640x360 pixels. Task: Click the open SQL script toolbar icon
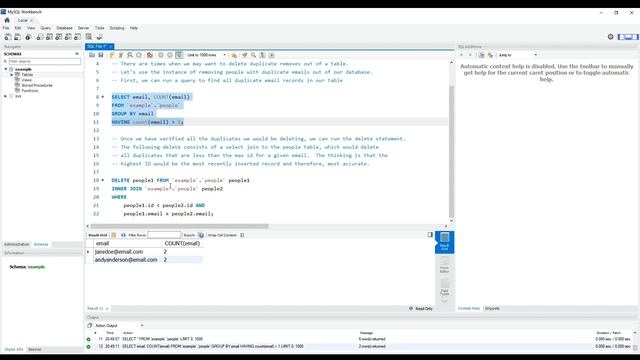18,37
